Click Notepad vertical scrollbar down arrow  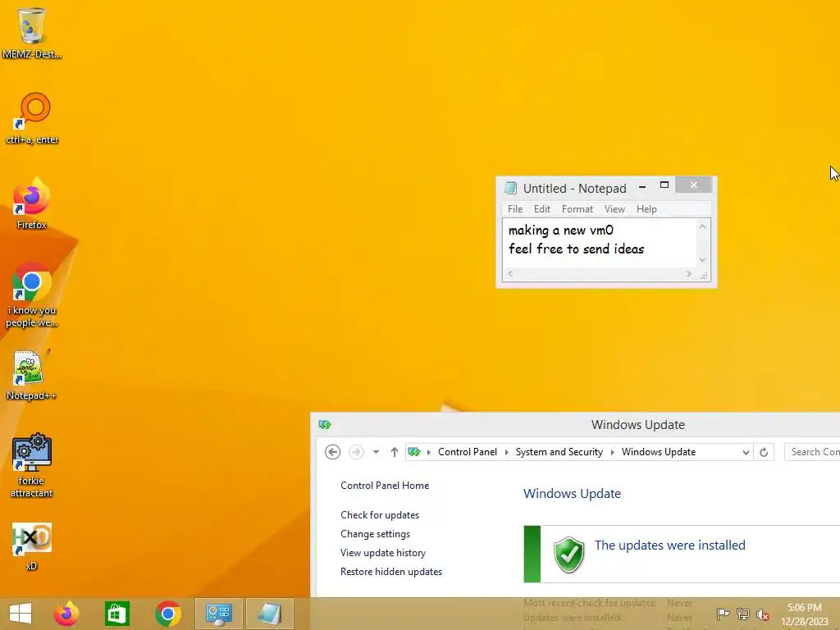(x=702, y=260)
